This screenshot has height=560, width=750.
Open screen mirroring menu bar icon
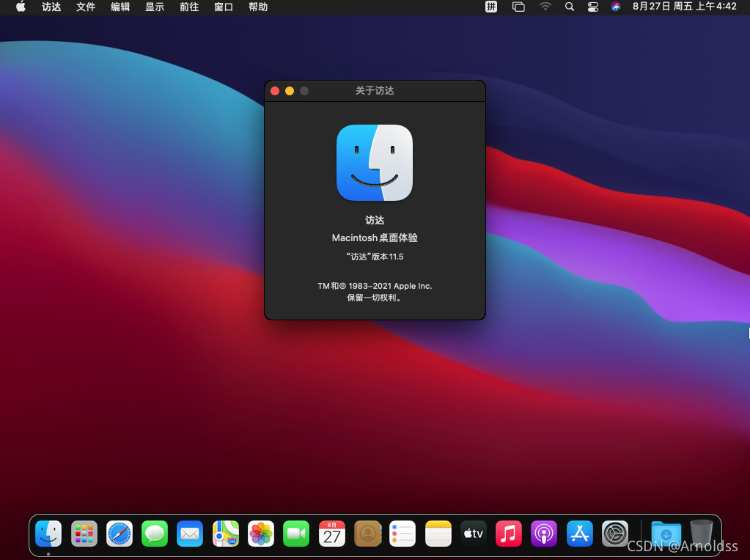click(x=518, y=7)
